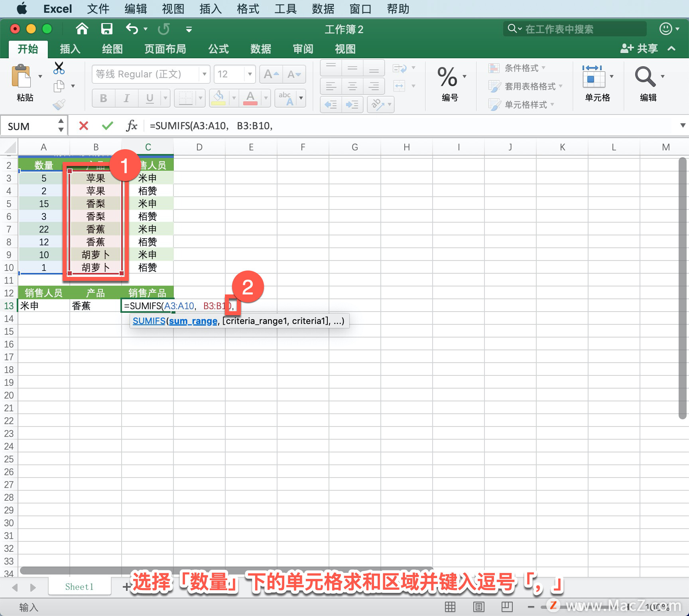Click the Home icon in title bar
Screen dimensions: 689x616
[82, 29]
